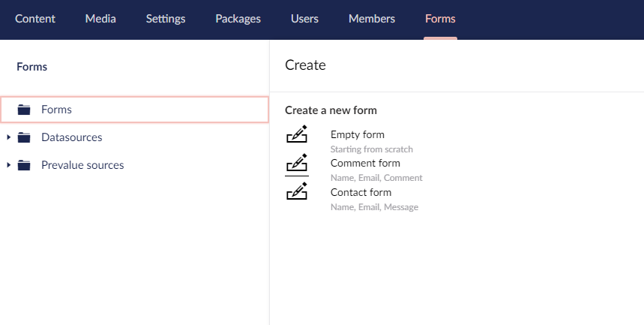Click the 'Create a new form' heading
The image size is (644, 325).
click(x=331, y=110)
